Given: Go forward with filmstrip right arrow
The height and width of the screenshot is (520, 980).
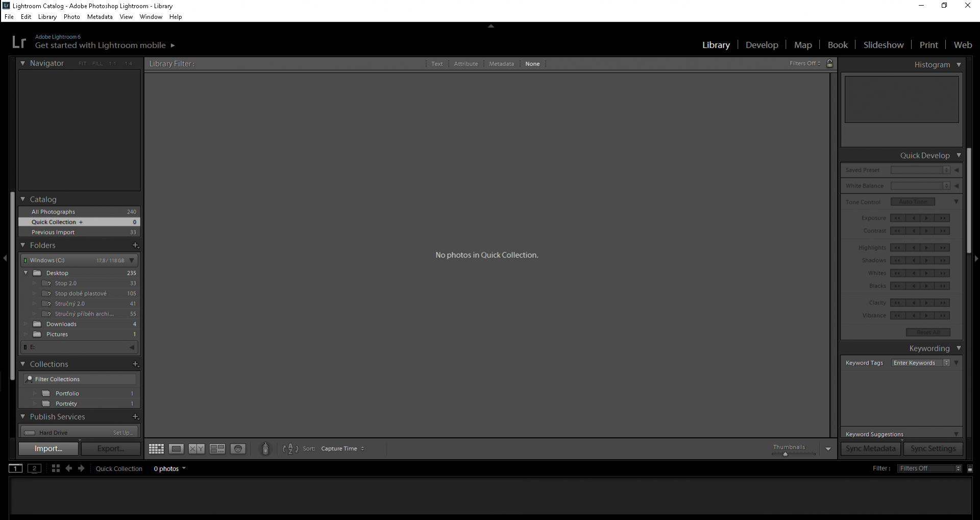Looking at the screenshot, I should pos(81,468).
